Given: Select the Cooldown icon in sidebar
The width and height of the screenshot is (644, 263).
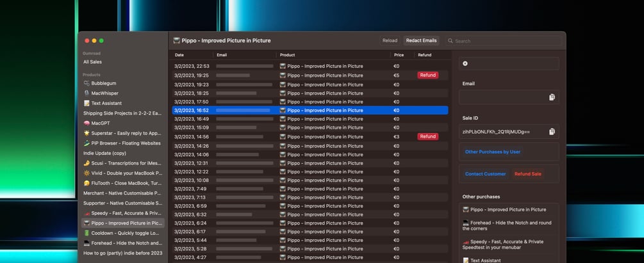Looking at the screenshot, I should pos(87,233).
